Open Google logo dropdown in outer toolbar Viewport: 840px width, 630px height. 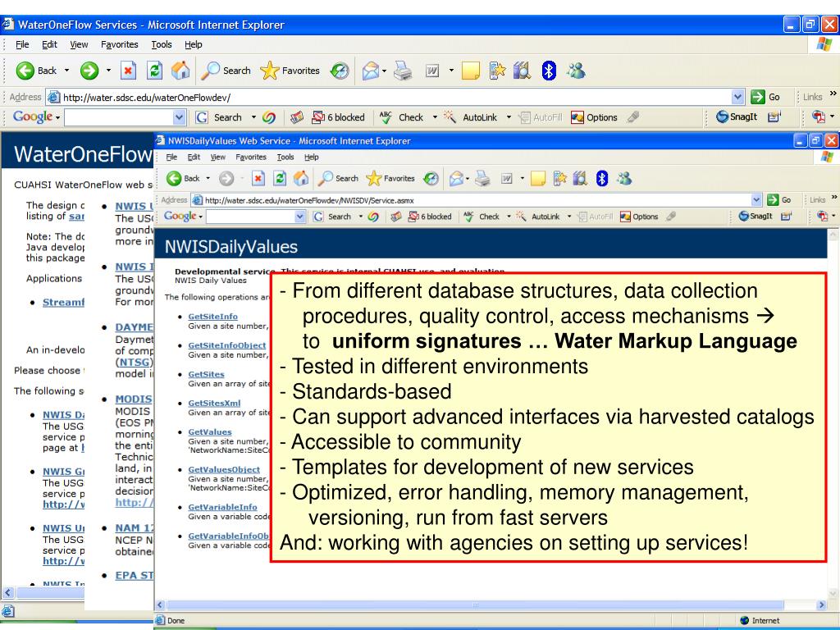(58, 117)
